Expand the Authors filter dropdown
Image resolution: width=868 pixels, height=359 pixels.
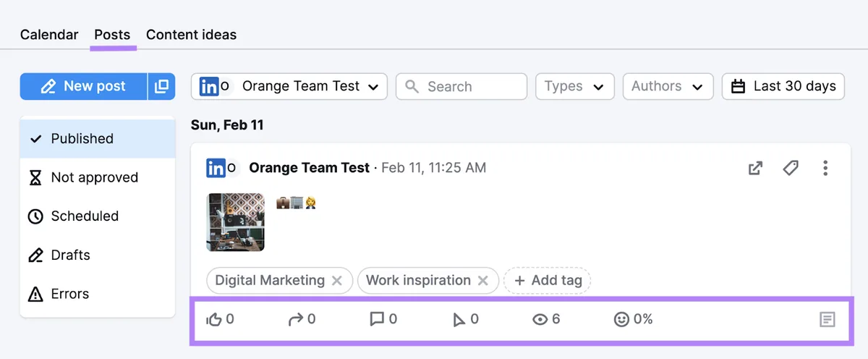668,86
